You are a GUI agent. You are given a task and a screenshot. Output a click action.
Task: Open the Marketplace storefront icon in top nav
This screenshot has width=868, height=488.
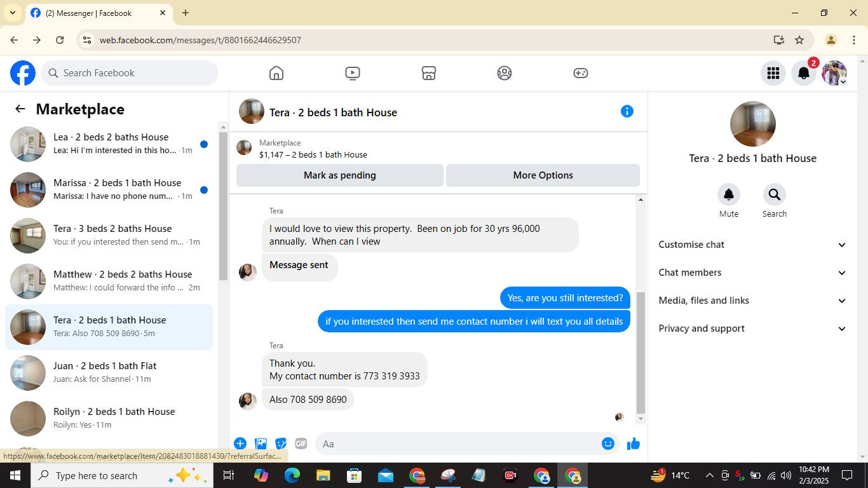coord(428,73)
